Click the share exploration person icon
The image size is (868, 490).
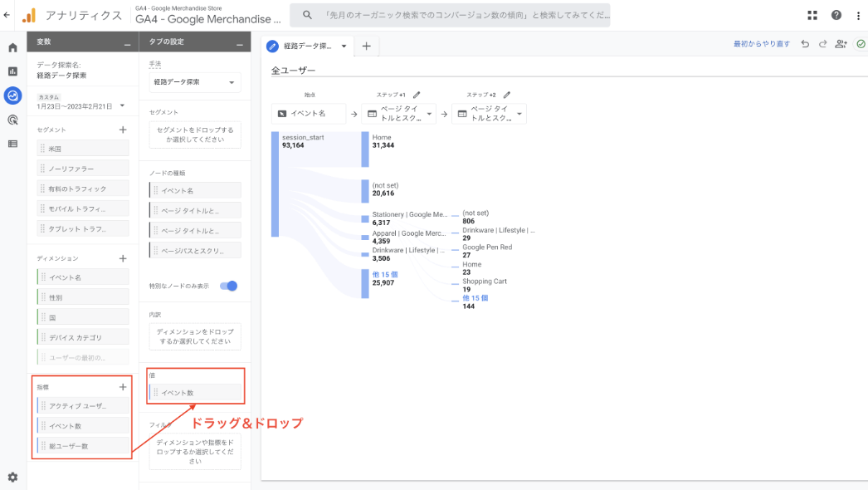(841, 44)
